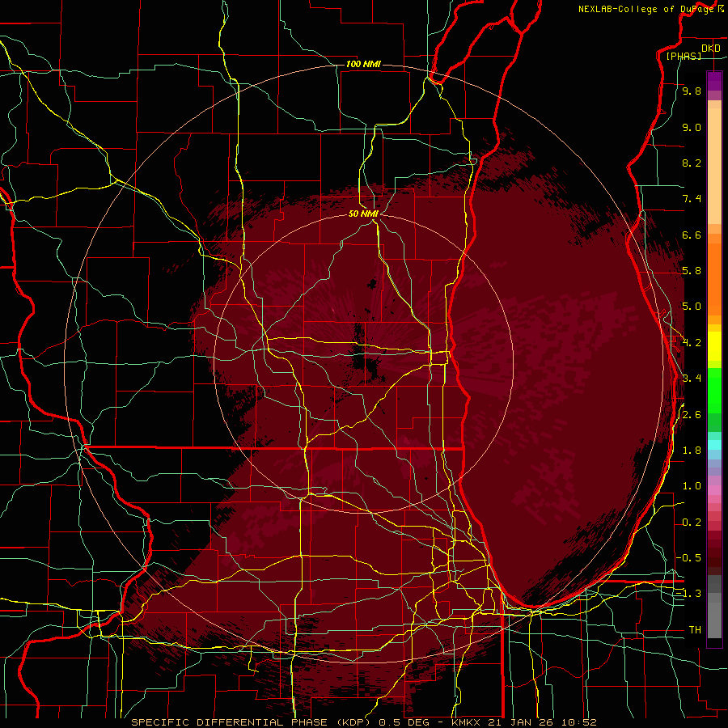Pick the cyan legend color beside 1.8
728x728 pixels.
pyautogui.click(x=714, y=445)
